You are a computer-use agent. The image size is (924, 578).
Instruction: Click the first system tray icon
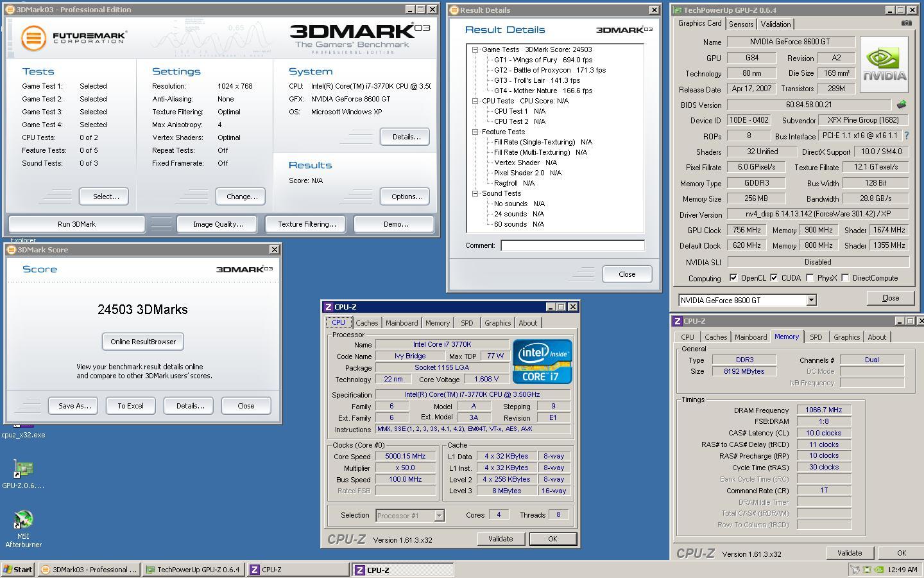tap(855, 570)
